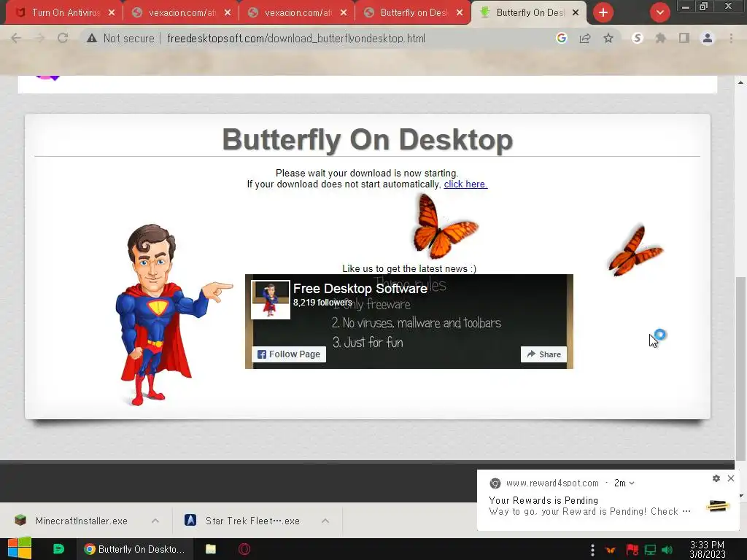
Task: Click the butterfly tray icon
Action: [611, 550]
